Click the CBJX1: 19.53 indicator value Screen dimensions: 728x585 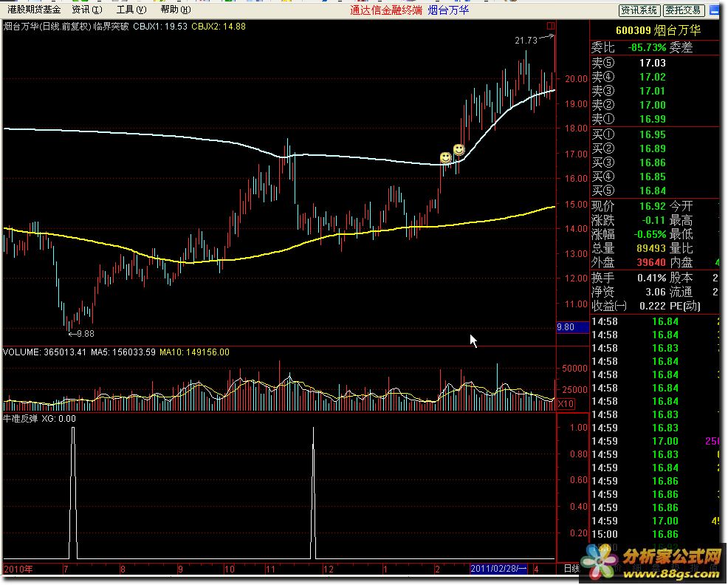(160, 27)
